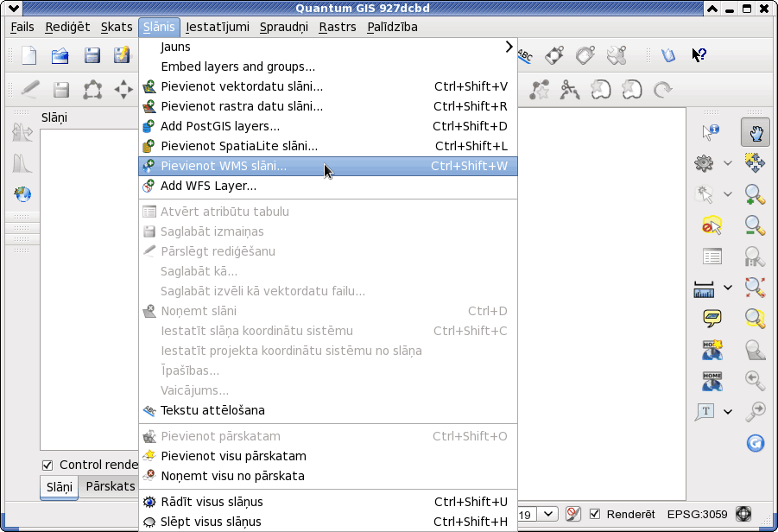Switch to the Slāņi tab

(x=59, y=487)
